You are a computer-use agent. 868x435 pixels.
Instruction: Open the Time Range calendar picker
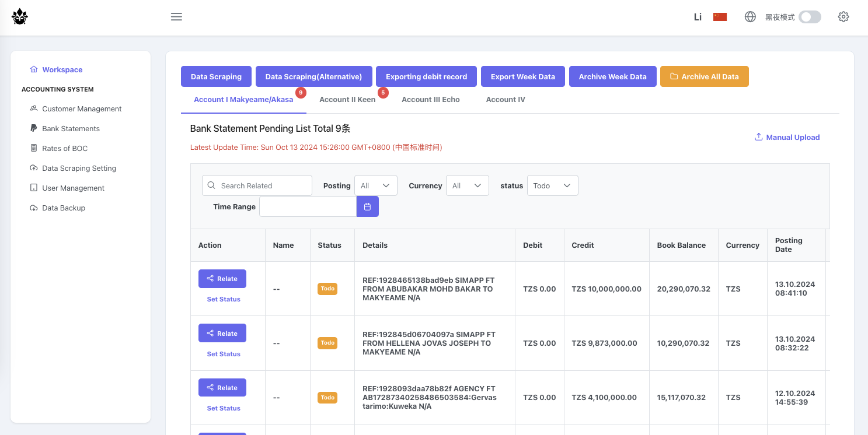pos(368,206)
